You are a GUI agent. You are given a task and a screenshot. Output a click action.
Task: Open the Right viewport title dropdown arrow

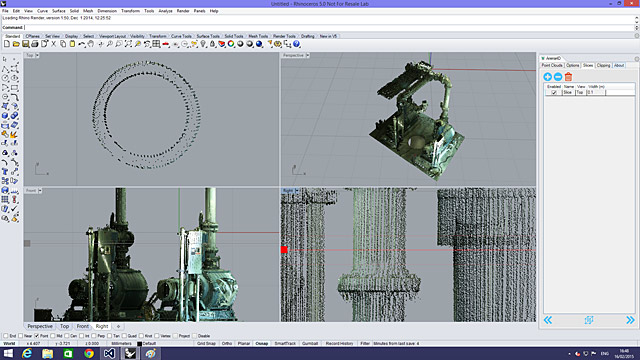point(297,191)
